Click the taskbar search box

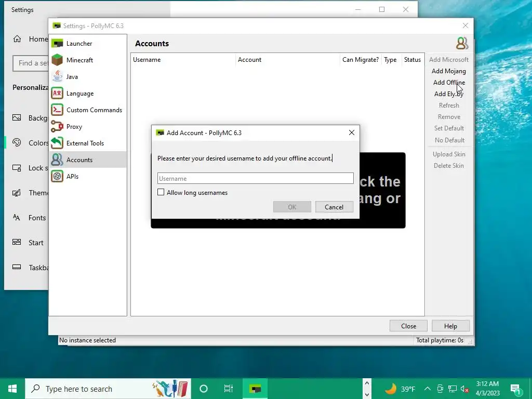coord(108,389)
